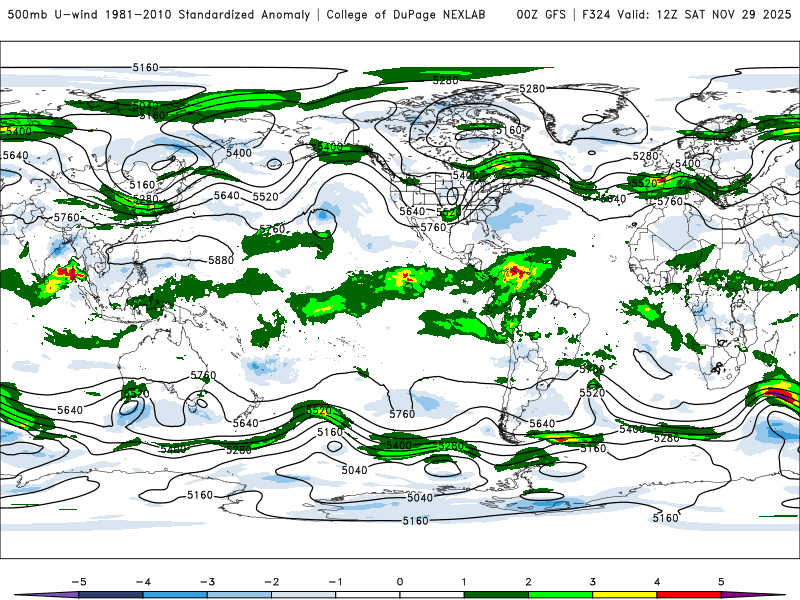Click "College of DuPage NEXLAB" header text
The image size is (800, 600).
(406, 14)
